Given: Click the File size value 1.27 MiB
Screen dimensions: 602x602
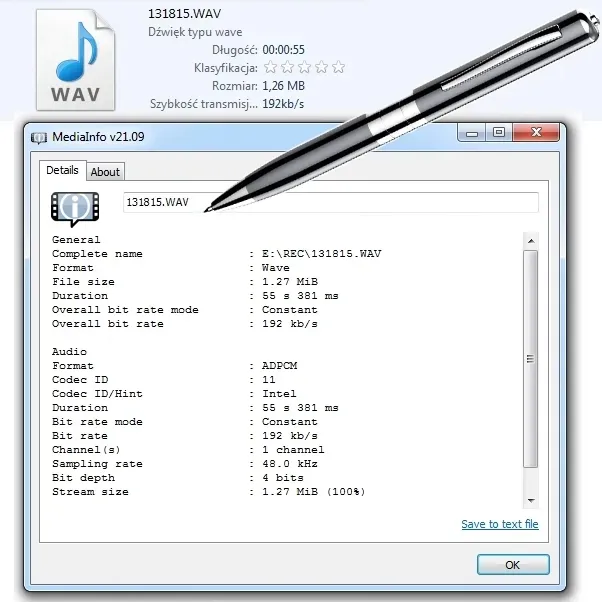Looking at the screenshot, I should (x=290, y=282).
